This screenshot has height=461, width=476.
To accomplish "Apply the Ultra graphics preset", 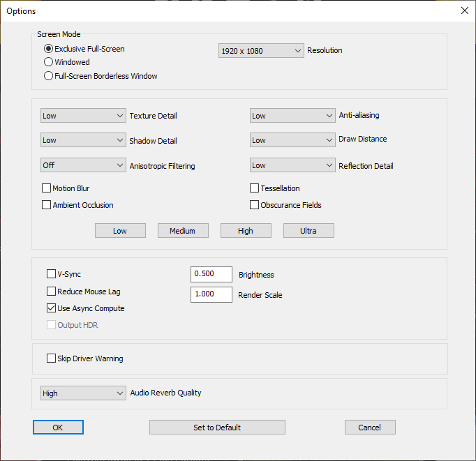I will [308, 231].
